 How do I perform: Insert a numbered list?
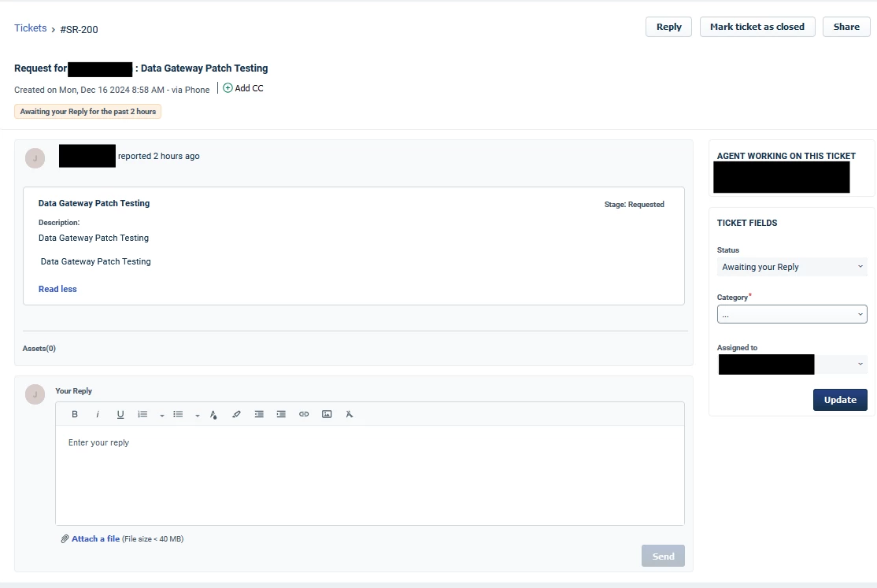coord(142,414)
